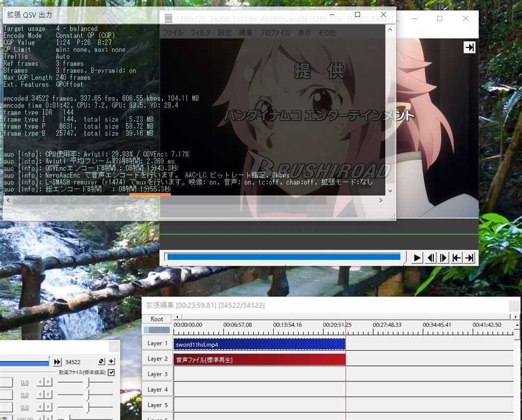522x420 pixels.
Task: Click the right arrow of the timeline horizontal scrollbar
Action: click(x=516, y=317)
